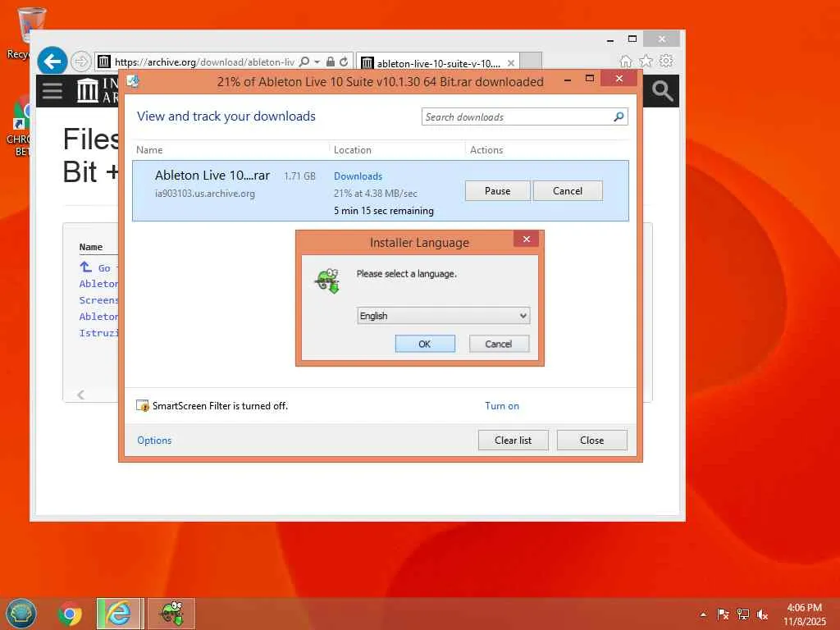Open the Internet Archive hamburger menu
Viewport: 840px width, 630px height.
pyautogui.click(x=52, y=90)
